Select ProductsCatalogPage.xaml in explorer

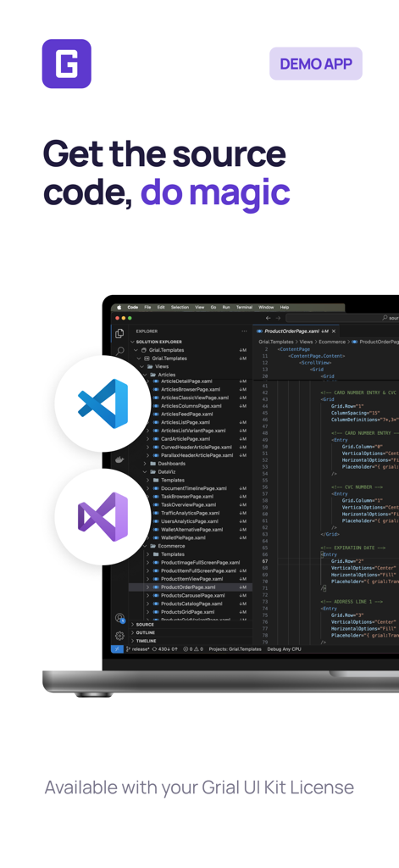191,604
